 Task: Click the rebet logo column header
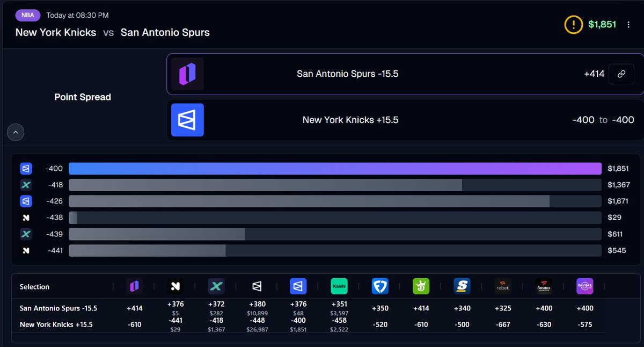503,286
